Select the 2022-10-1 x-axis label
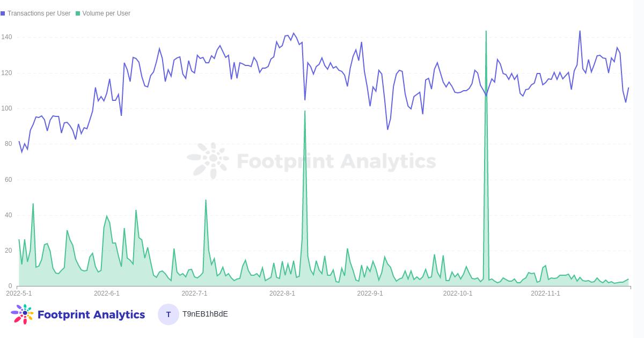644x338 pixels. 458,293
